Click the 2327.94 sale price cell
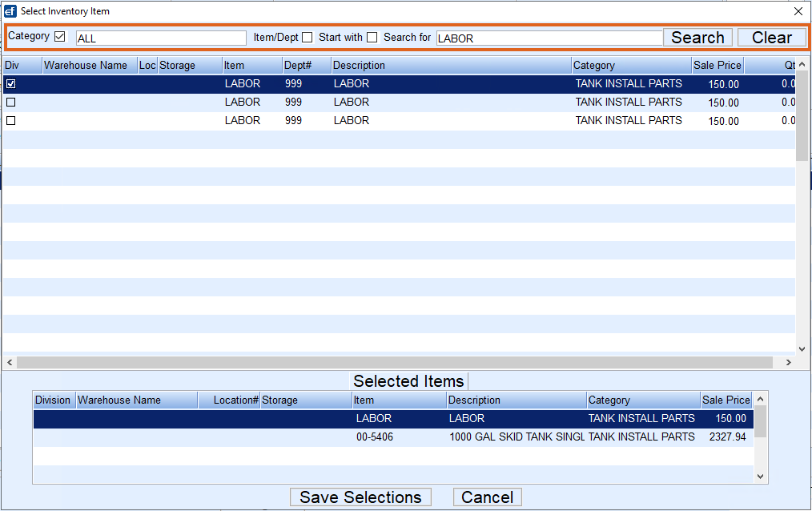Image resolution: width=812 pixels, height=511 pixels. [728, 437]
